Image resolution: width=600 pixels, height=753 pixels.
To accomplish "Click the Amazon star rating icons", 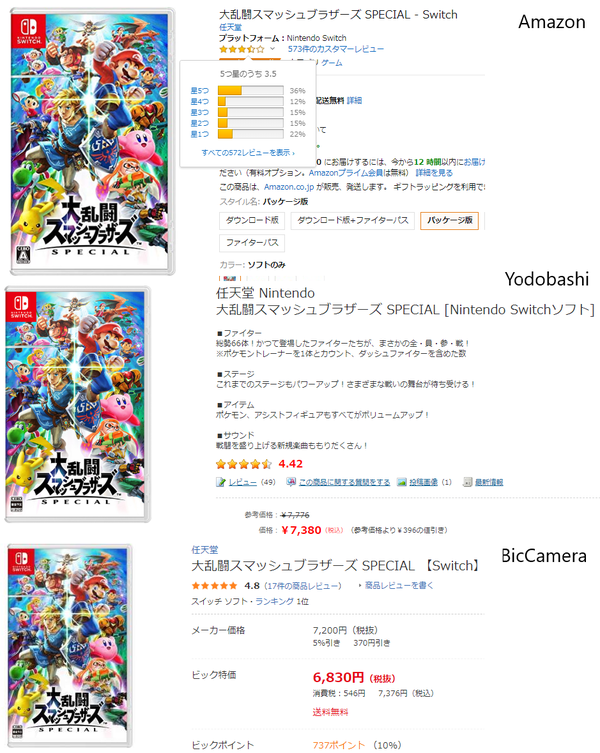I will pos(242,49).
